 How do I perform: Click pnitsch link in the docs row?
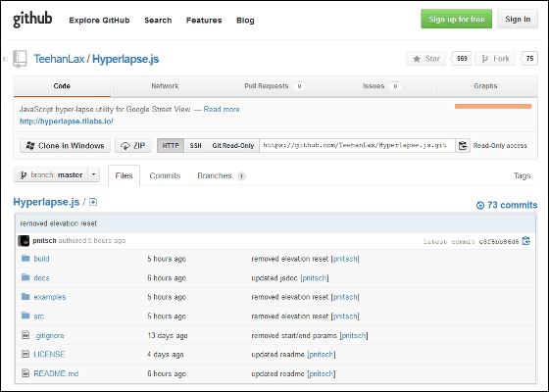[314, 278]
